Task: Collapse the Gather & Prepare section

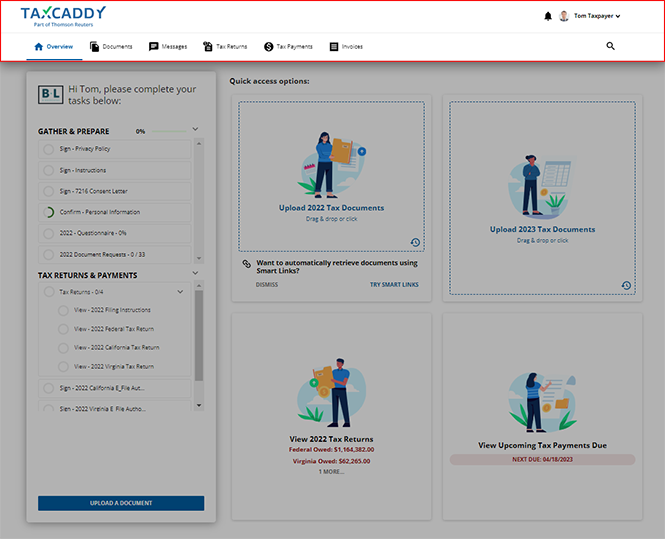Action: [196, 129]
